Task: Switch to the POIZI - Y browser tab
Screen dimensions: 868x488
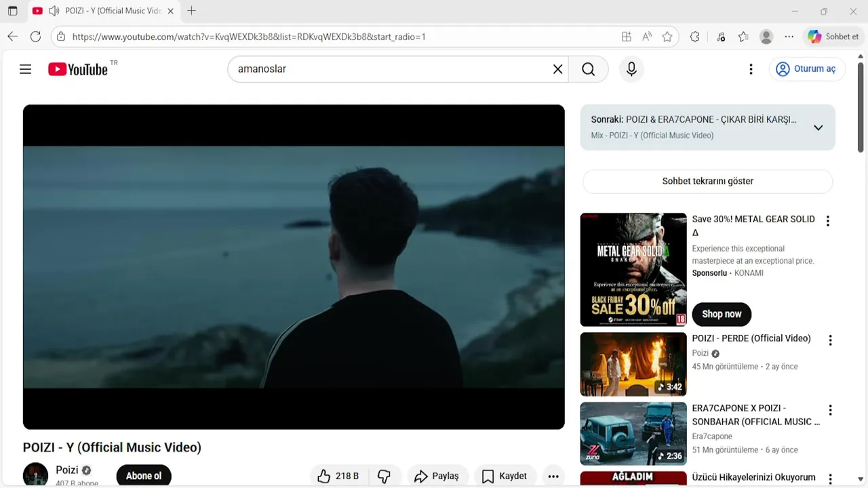Action: [104, 11]
